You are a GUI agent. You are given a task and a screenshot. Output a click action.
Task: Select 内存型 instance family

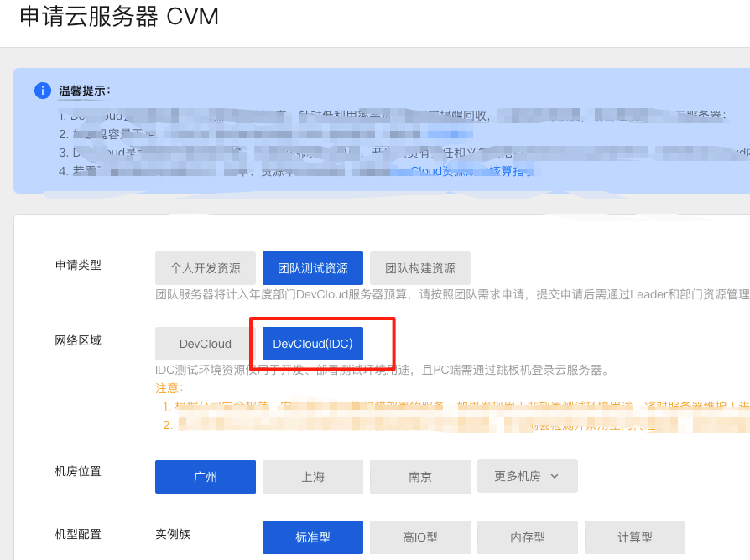(x=528, y=537)
